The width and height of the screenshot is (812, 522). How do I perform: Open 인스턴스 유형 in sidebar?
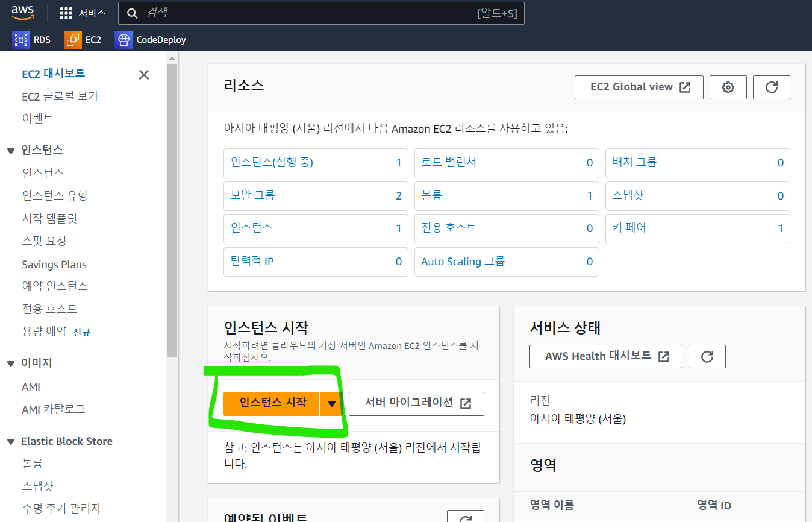55,195
